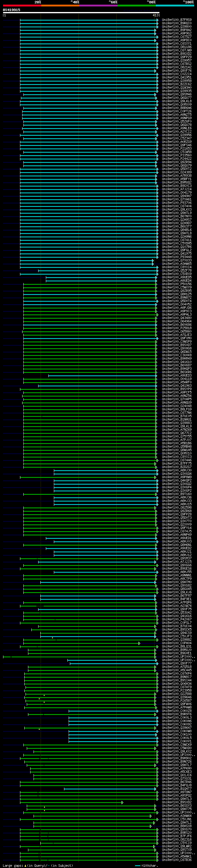Click UniRef100_B8R6A6 subject name
The image size is (197, 868).
(x=177, y=108)
